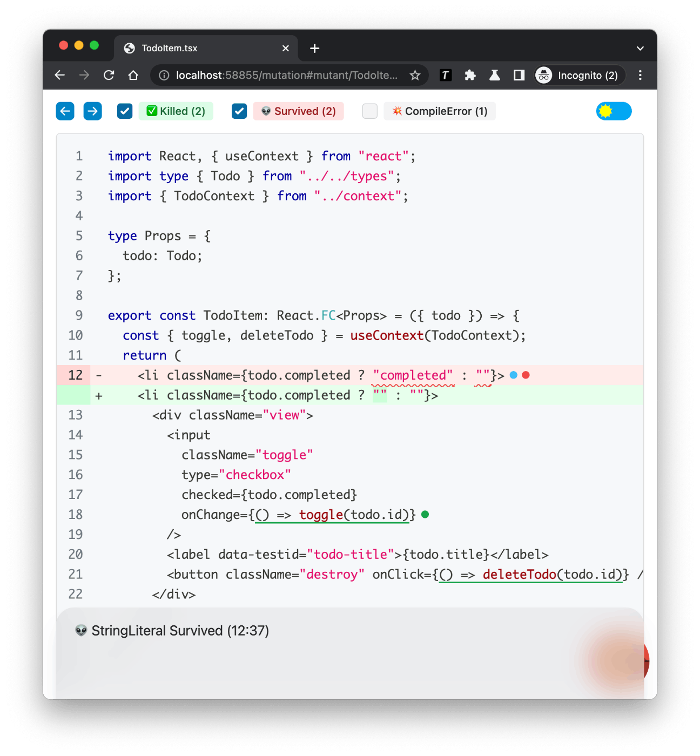This screenshot has height=756, width=700.
Task: Click the address bar URL
Action: click(x=287, y=75)
